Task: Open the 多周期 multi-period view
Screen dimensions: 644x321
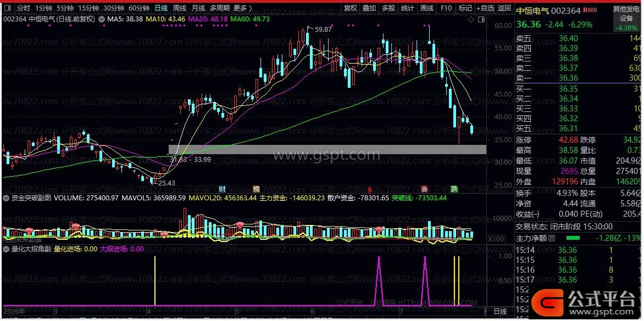Action: [219, 8]
